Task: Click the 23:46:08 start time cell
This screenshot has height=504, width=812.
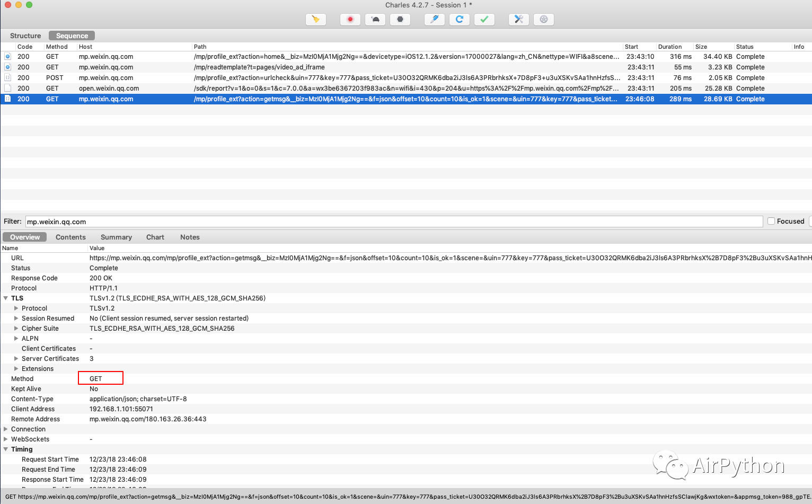Action: [640, 99]
